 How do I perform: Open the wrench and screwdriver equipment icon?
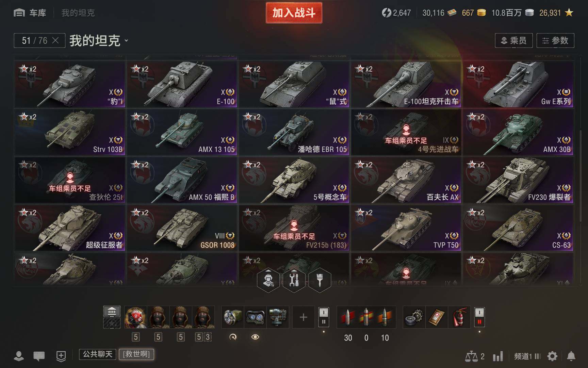294,281
